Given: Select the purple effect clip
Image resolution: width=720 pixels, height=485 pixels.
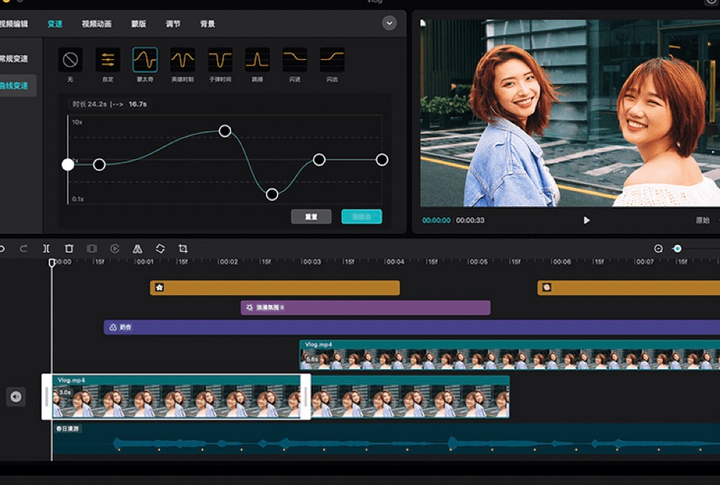Looking at the screenshot, I should (x=366, y=307).
